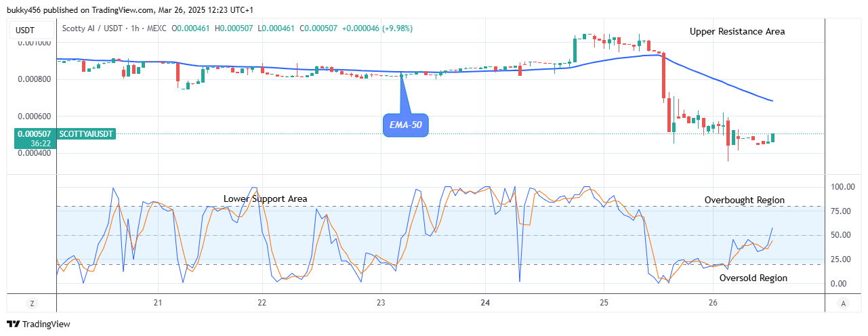Click the Lower Support Area text
The width and height of the screenshot is (868, 336).
[266, 198]
